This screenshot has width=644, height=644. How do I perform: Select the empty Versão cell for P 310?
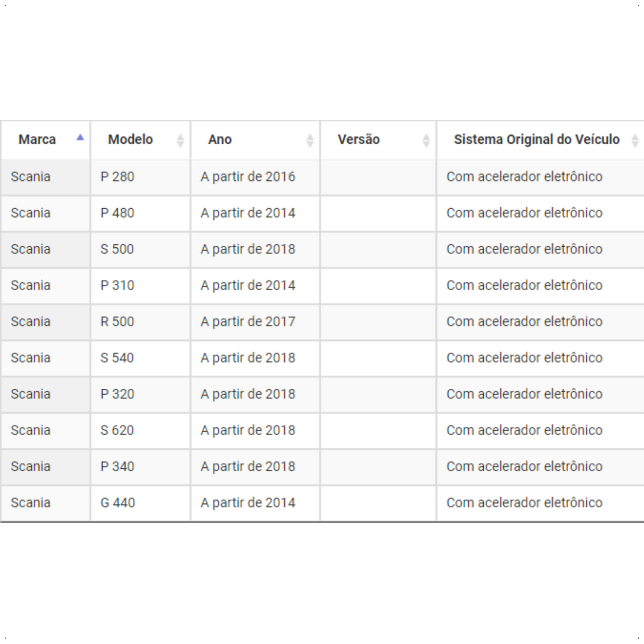pyautogui.click(x=378, y=286)
